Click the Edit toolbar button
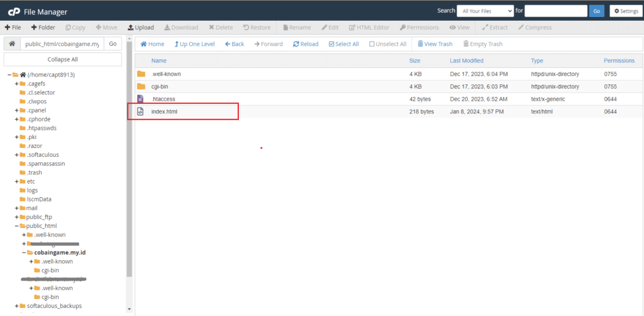 330,28
